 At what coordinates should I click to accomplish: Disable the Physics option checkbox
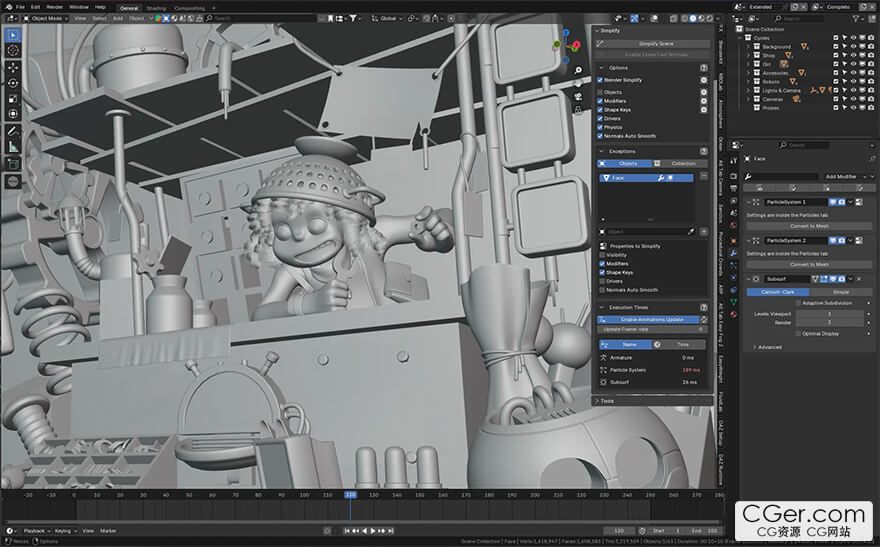click(600, 127)
